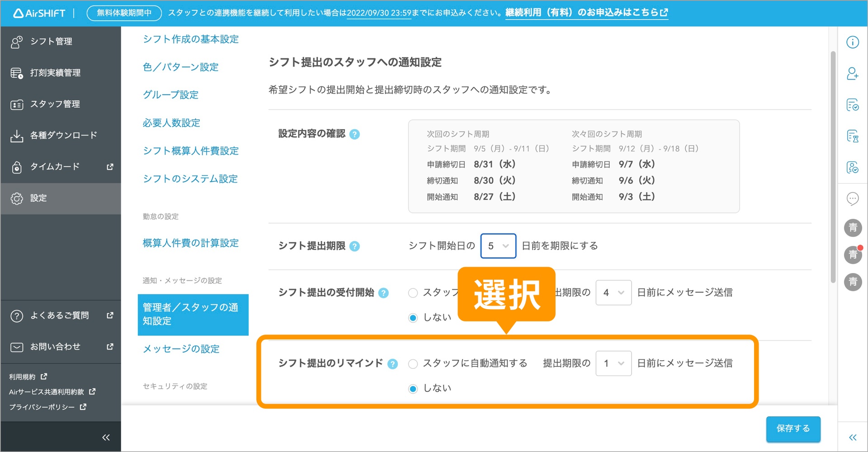Select しない for シフト提出のリマインド
The image size is (868, 452).
[413, 388]
